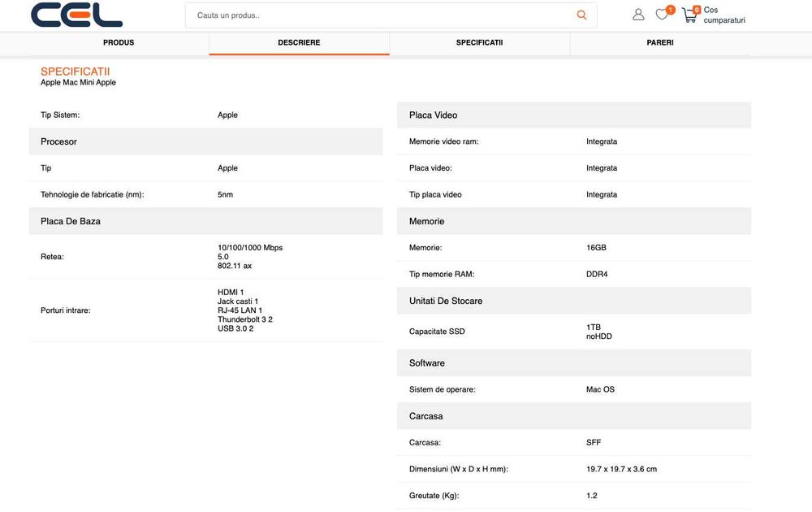Click the '19.7 x 19.7 x 3.6 cm' value

(621, 469)
